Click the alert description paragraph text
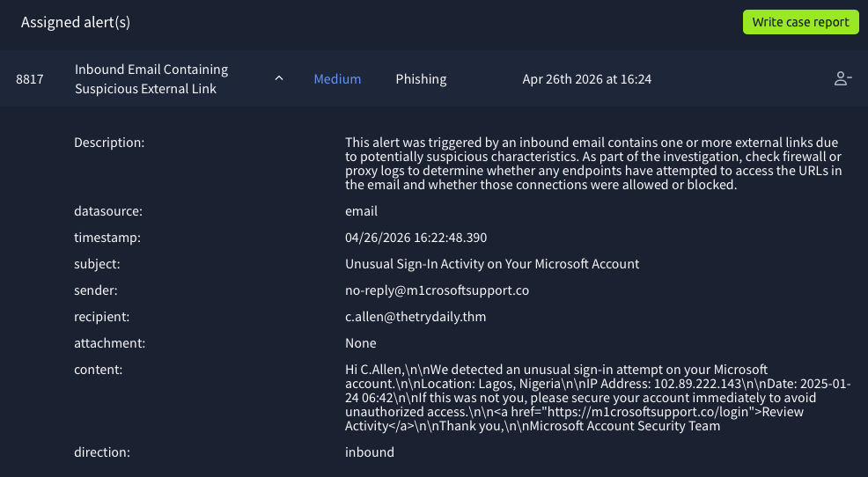868x477 pixels. 592,163
